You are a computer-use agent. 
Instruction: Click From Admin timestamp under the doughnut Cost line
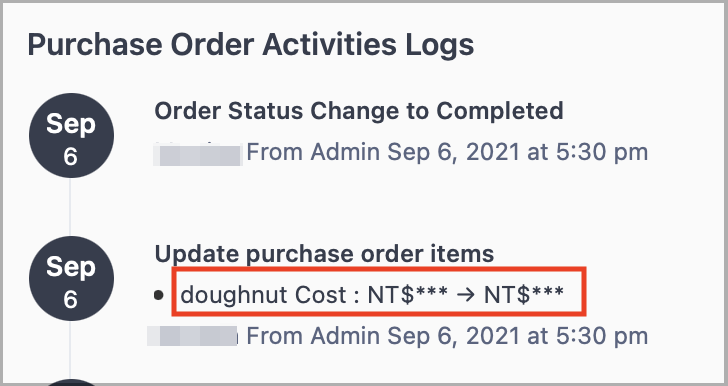coord(447,336)
